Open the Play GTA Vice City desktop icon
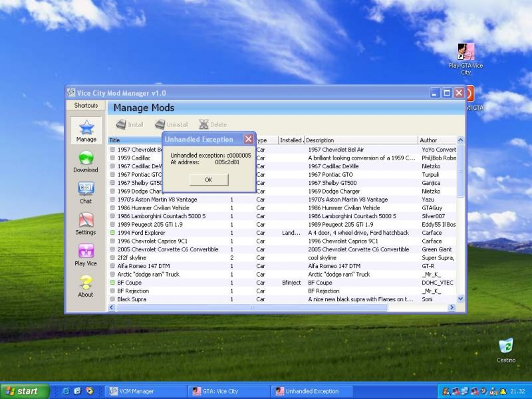Image resolution: width=532 pixels, height=399 pixels. coord(466,59)
